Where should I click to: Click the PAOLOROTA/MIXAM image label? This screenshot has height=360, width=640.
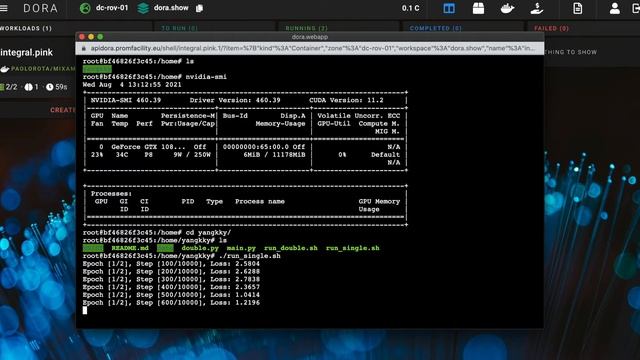point(43,69)
